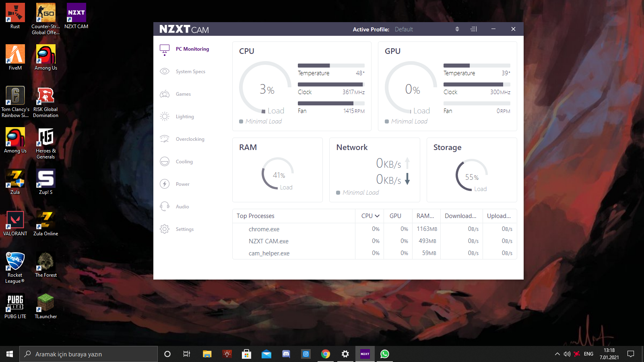This screenshot has width=644, height=362.
Task: Sort top processes by the CPU column
Action: pos(370,216)
